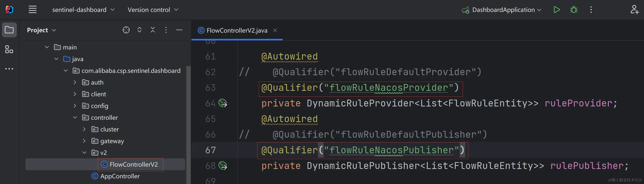
Task: Click the IntelliJ IDEA logo icon
Action: pos(9,10)
